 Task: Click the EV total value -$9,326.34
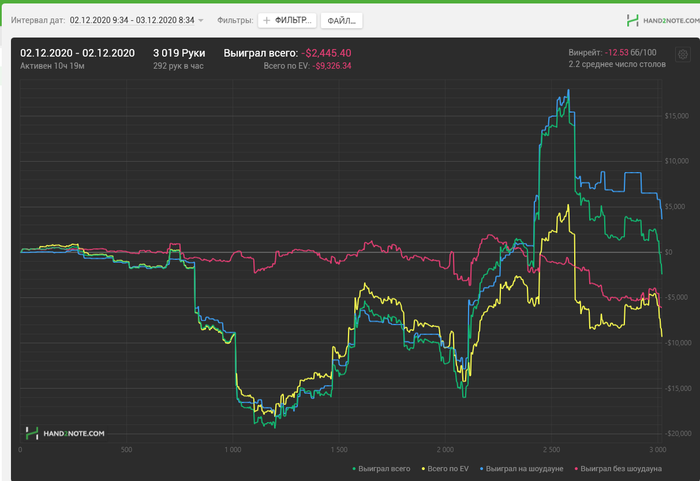pos(332,66)
